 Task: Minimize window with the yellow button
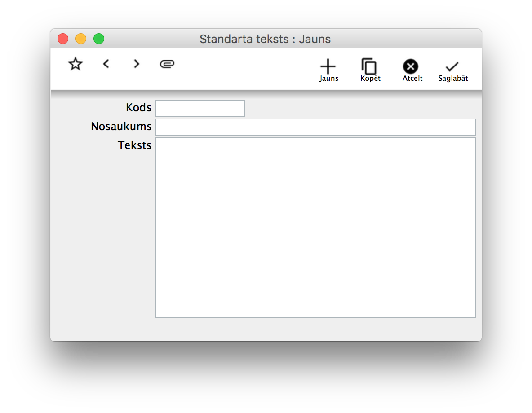coord(81,39)
